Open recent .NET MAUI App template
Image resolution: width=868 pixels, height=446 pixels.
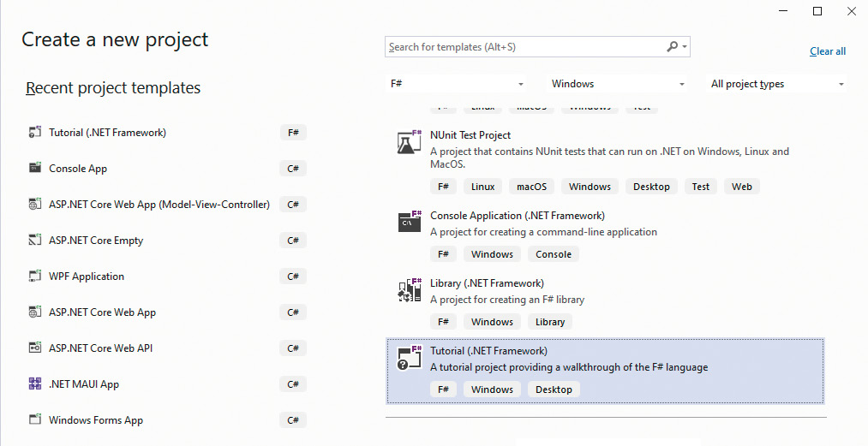click(x=84, y=384)
